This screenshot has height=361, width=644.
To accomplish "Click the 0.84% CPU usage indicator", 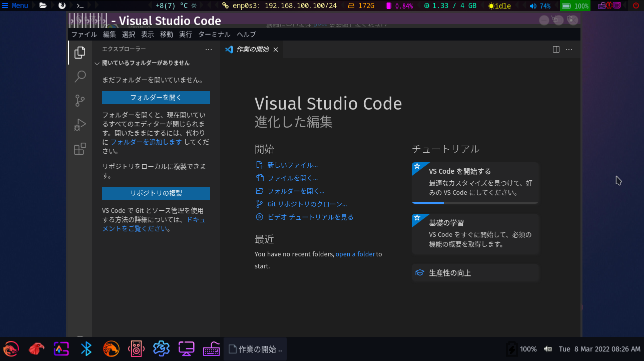I will (x=399, y=6).
